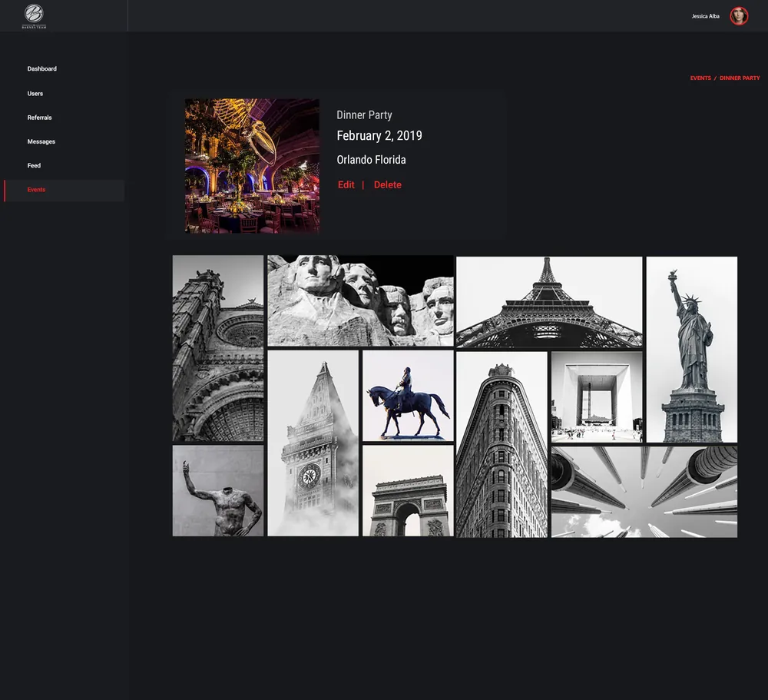The width and height of the screenshot is (768, 700).
Task: Open Jessica Alba's profile avatar
Action: pos(739,16)
